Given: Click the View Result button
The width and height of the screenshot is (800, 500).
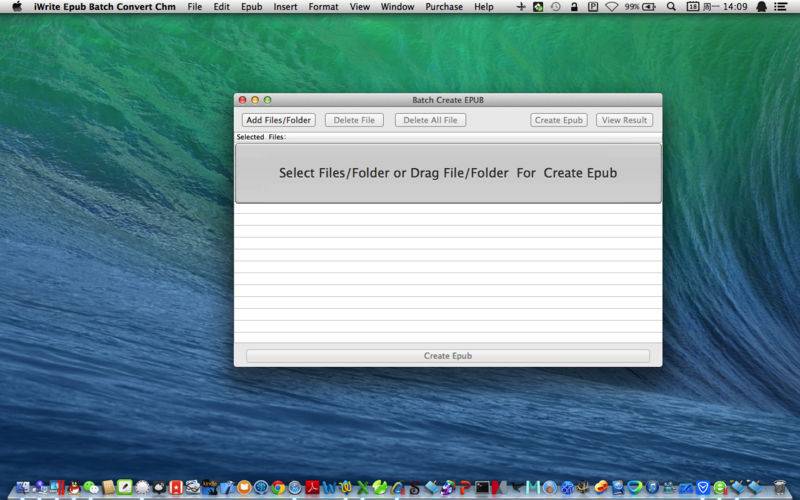Looking at the screenshot, I should (x=624, y=120).
